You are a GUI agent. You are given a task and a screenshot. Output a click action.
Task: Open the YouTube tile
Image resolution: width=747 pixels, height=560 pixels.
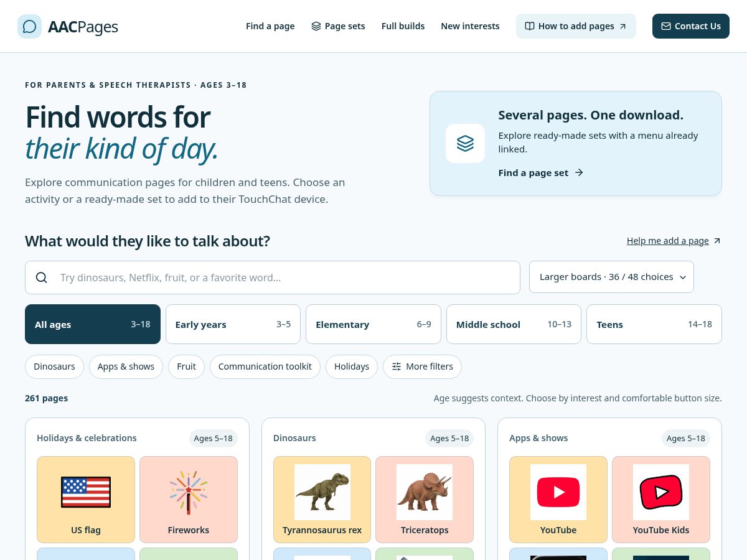[x=558, y=500]
